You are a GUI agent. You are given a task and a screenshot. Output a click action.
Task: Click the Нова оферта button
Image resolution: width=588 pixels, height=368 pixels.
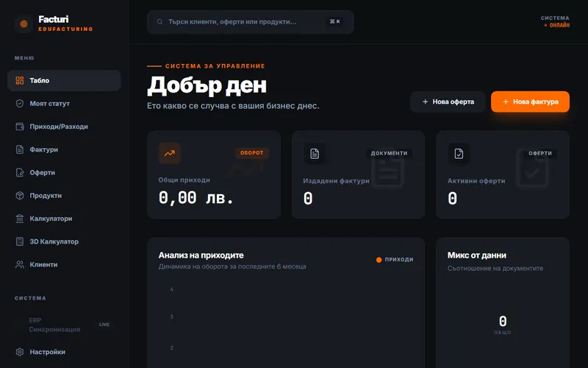448,102
